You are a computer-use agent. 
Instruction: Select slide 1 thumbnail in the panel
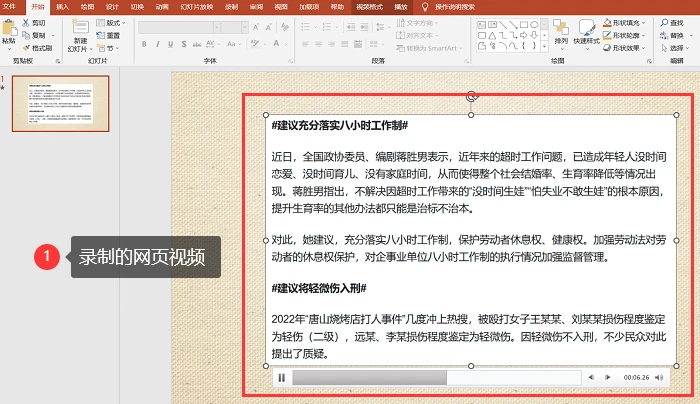[x=60, y=104]
